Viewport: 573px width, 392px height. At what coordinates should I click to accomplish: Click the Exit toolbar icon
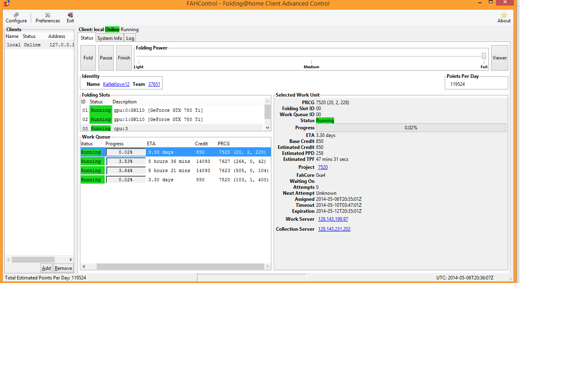click(70, 18)
